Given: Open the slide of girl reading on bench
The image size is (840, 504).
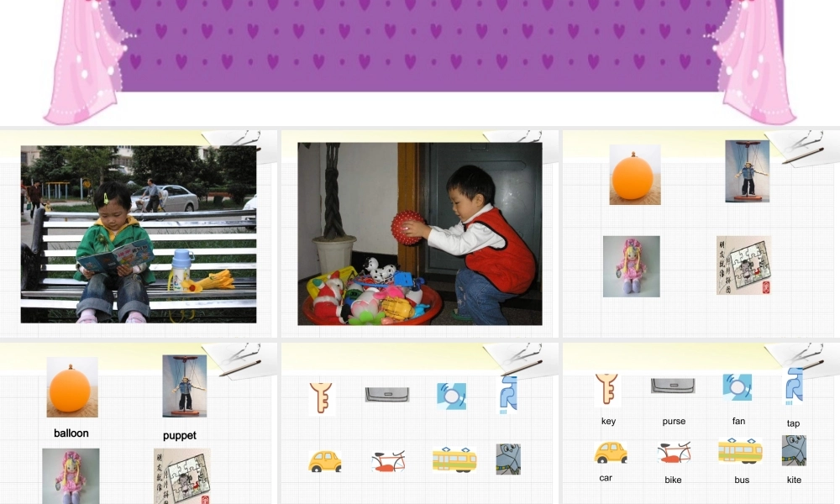Looking at the screenshot, I should pyautogui.click(x=139, y=234).
